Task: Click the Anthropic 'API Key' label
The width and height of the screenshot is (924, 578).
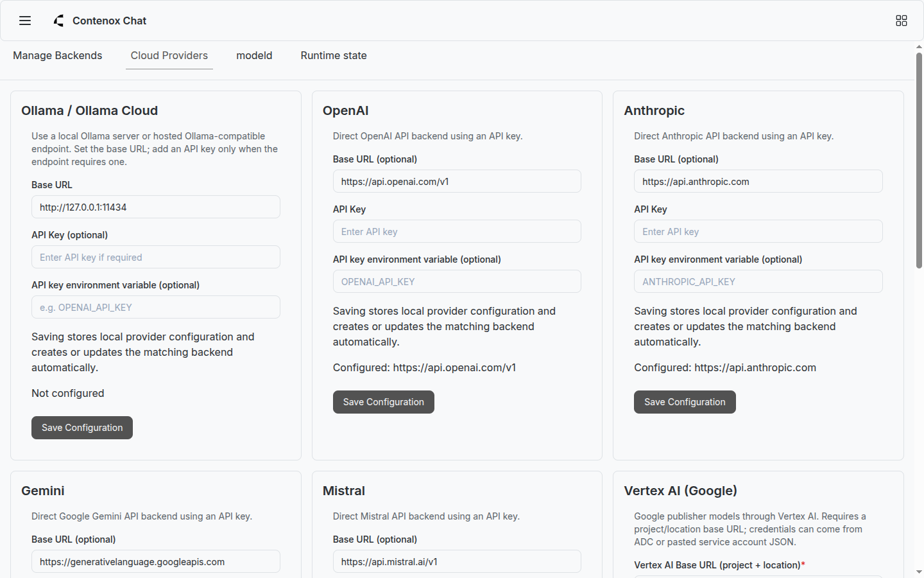Action: pos(651,209)
